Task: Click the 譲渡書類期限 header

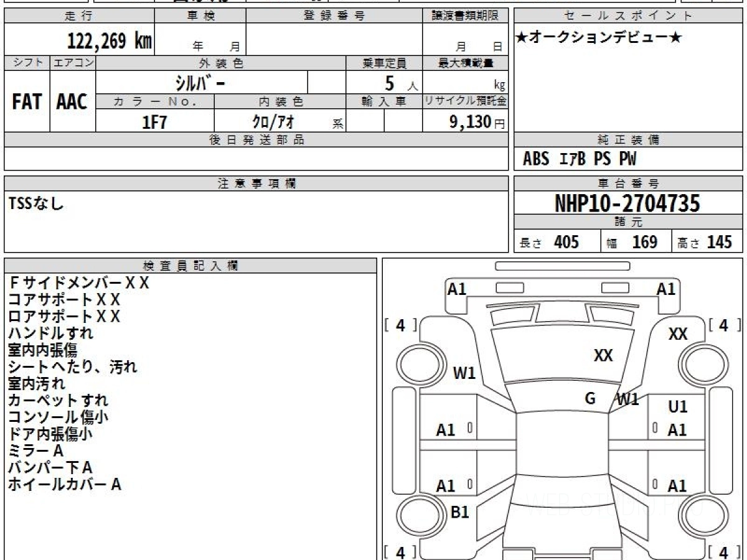Action: tap(465, 16)
